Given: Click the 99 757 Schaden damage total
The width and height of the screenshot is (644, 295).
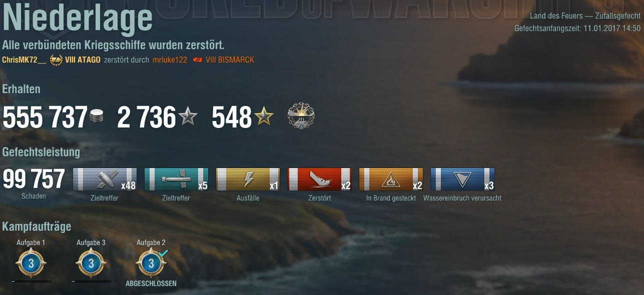Looking at the screenshot, I should point(34,183).
